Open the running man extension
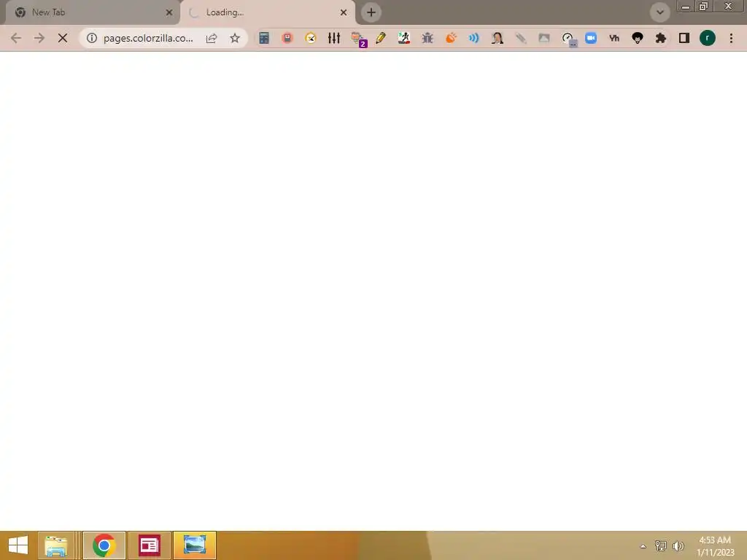The width and height of the screenshot is (747, 560). (x=404, y=38)
